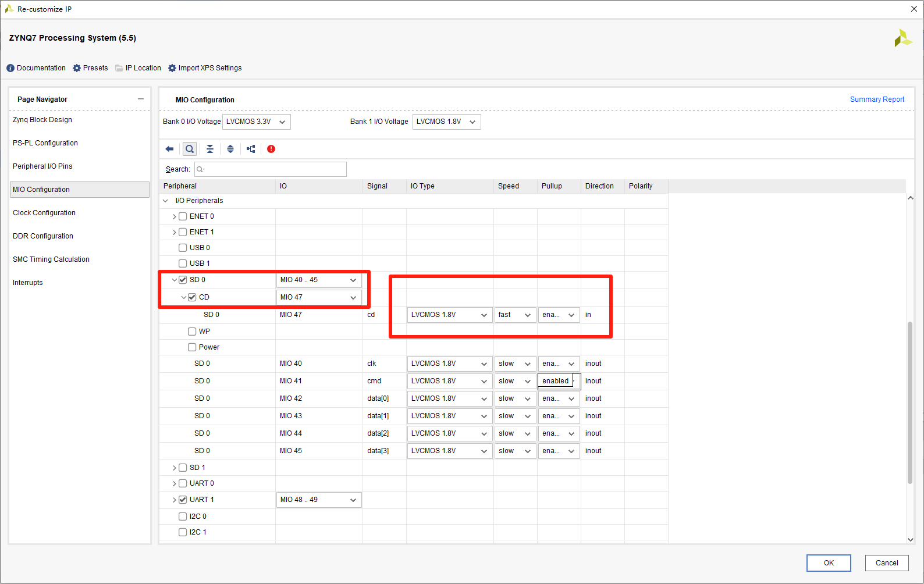924x584 pixels.
Task: Open Presets gear option
Action: coord(90,68)
